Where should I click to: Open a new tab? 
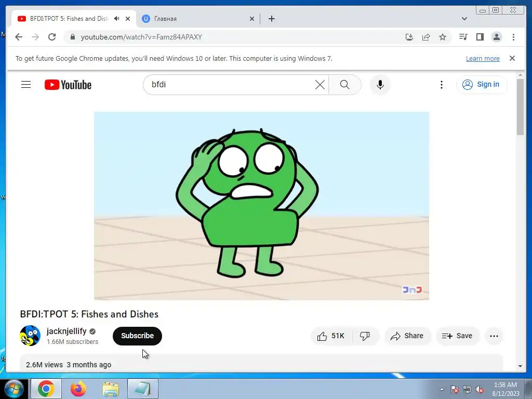pos(271,19)
